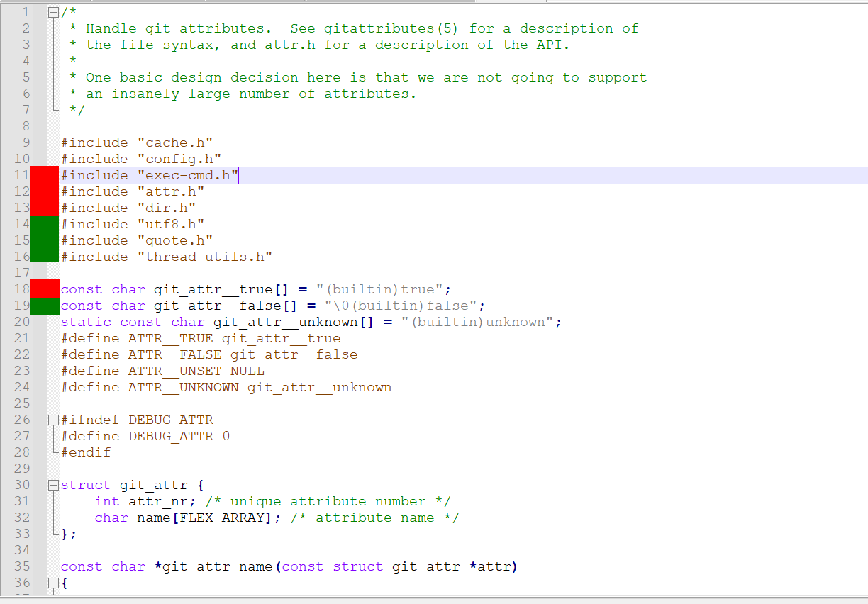Select line via line number 30
The image size is (868, 604).
21,485
